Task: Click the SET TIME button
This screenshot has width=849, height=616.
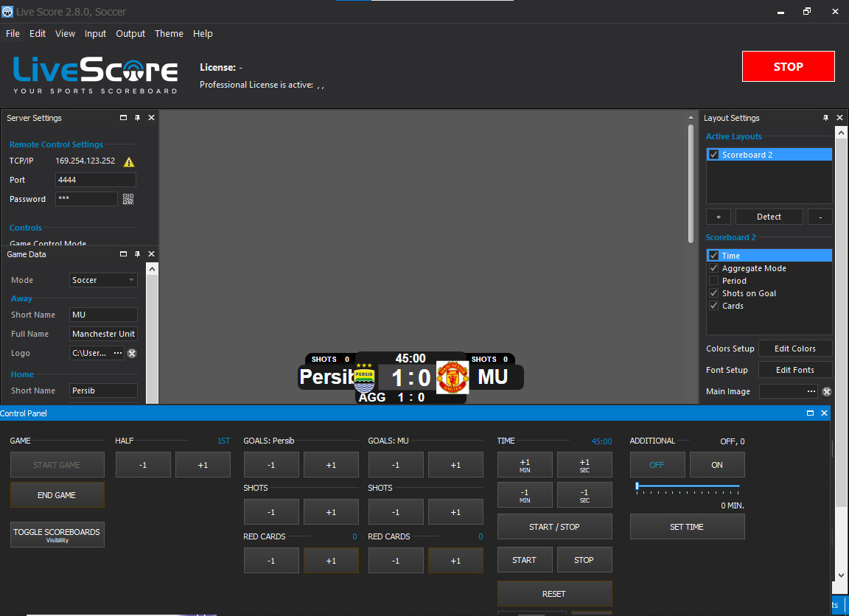Action: pyautogui.click(x=687, y=527)
